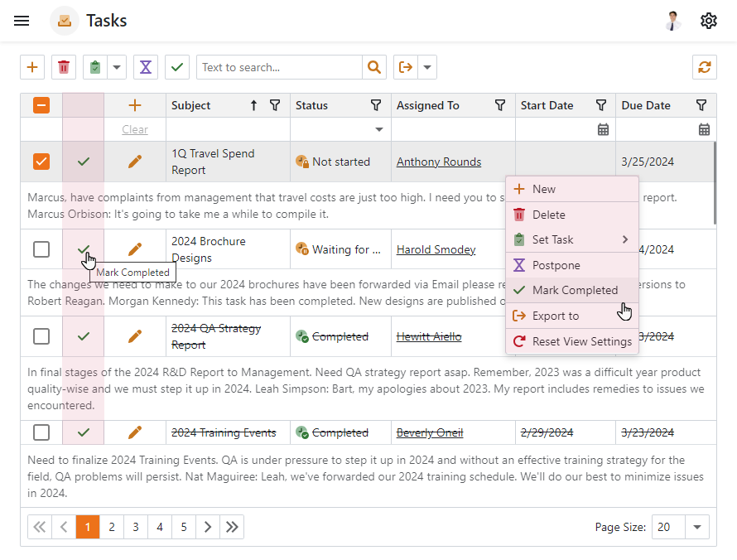
Task: Edit the 2024 QA Strategy Report row
Action: [x=135, y=336]
